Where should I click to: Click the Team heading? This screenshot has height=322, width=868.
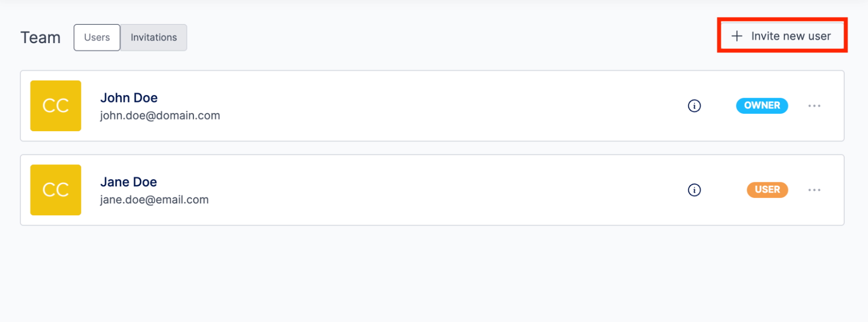click(41, 37)
